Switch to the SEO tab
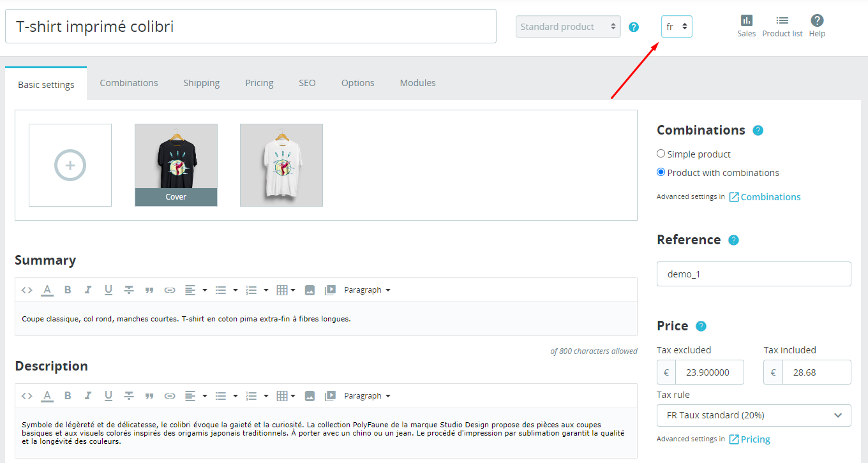The height and width of the screenshot is (463, 868). (x=307, y=83)
